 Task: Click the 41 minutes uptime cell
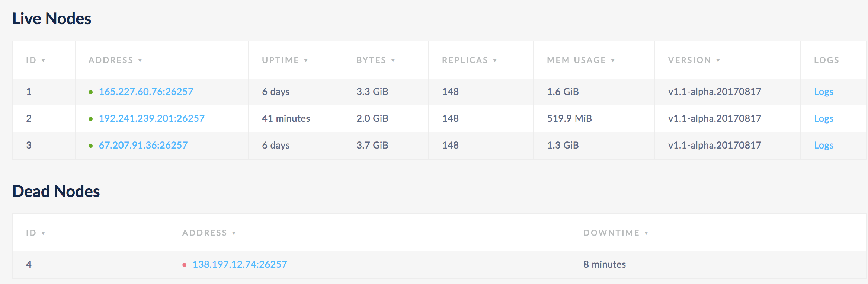pyautogui.click(x=286, y=118)
